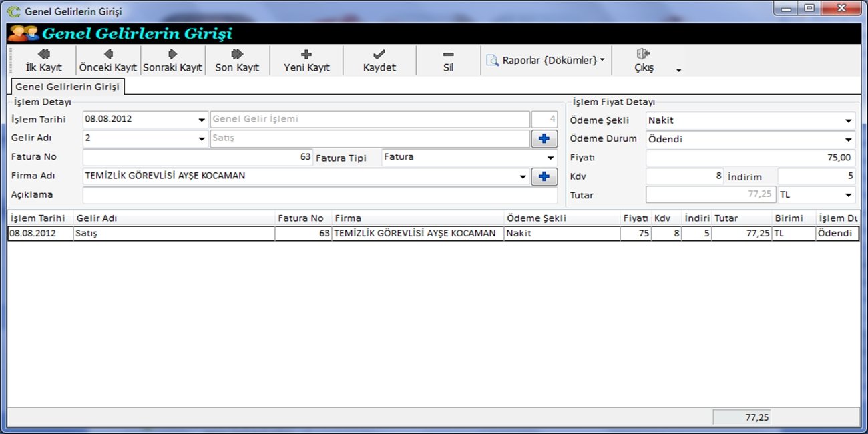Select the Genel Gelirlerin Girişi tab
This screenshot has height=434, width=868.
click(67, 87)
